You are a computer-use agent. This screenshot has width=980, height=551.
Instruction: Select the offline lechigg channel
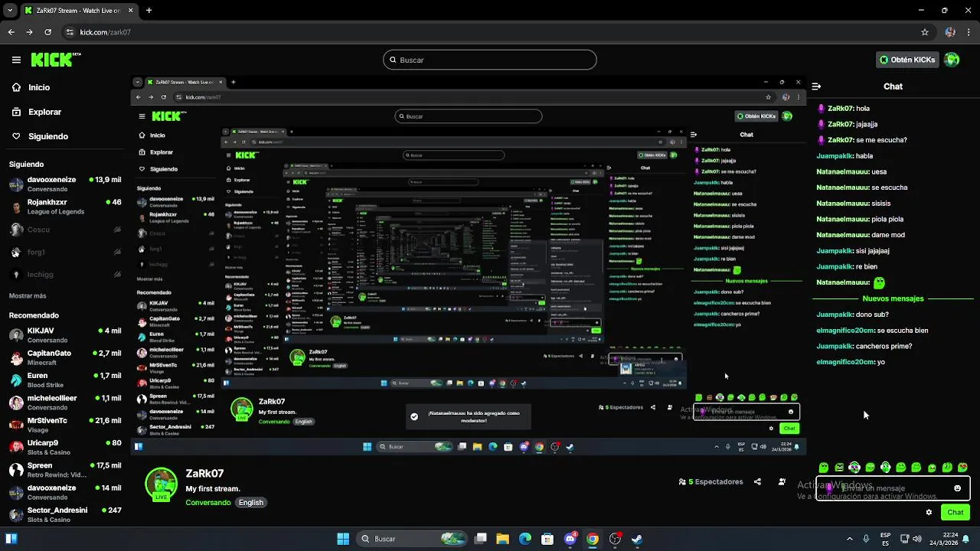pyautogui.click(x=65, y=274)
